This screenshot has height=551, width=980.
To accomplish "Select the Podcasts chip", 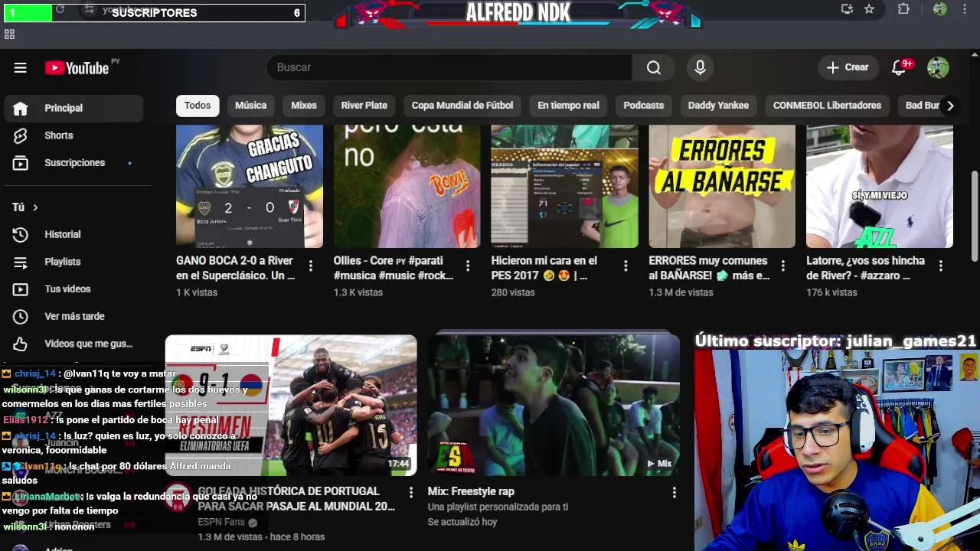I will tap(643, 106).
